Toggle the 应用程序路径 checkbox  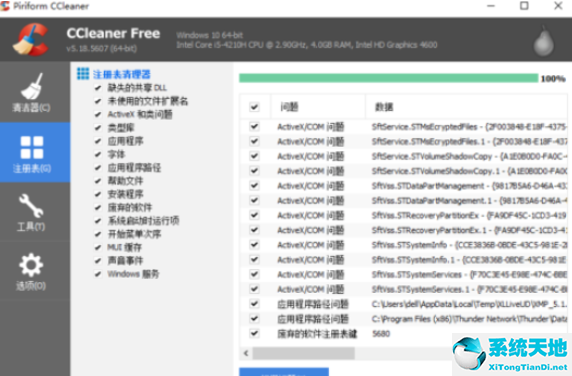[98, 168]
